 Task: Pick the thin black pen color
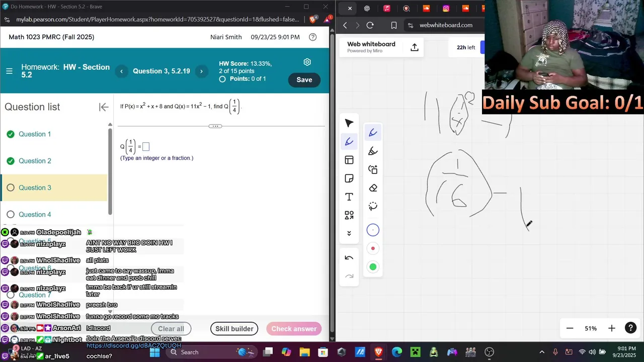373,230
